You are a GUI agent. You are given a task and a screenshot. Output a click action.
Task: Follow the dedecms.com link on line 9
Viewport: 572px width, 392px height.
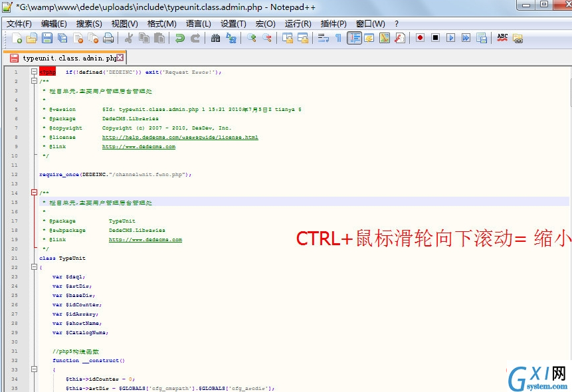[139, 146]
